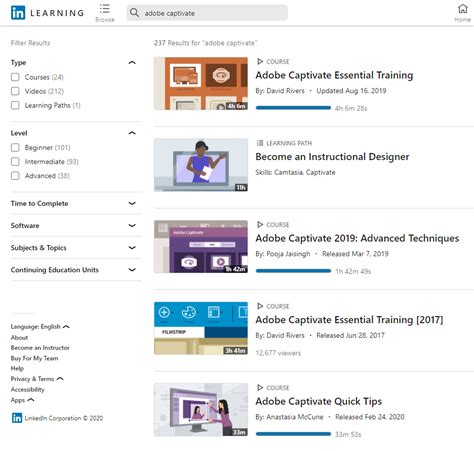
Task: Enable the Intermediate (93) level filter
Action: [15, 162]
